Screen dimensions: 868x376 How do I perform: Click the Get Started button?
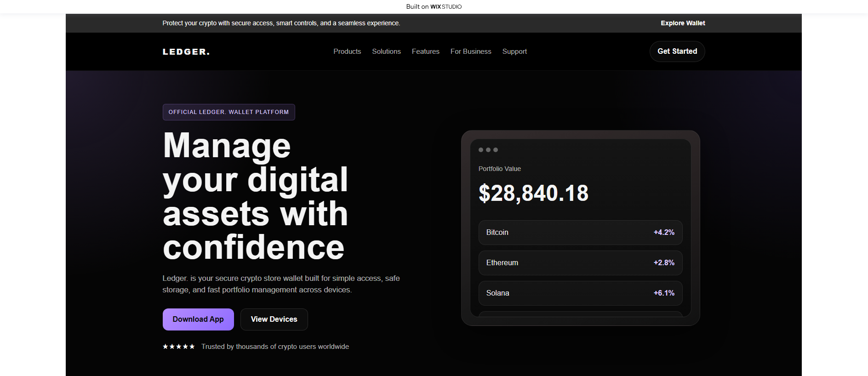coord(677,51)
